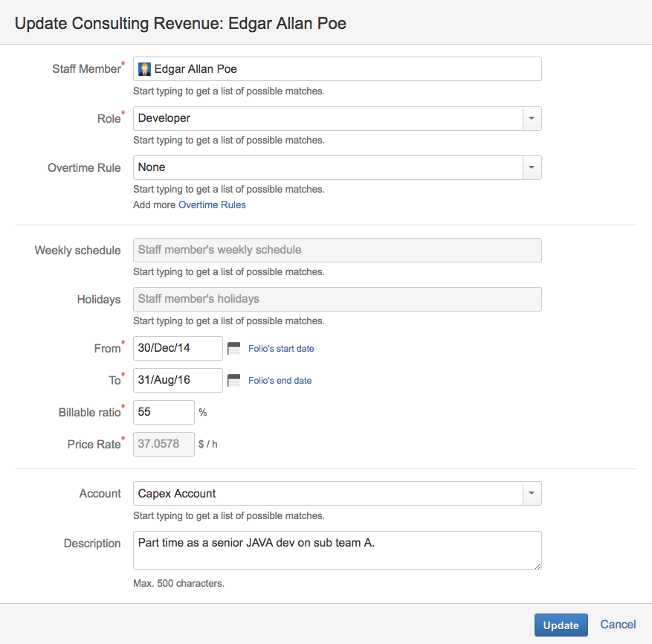Click the Price Rate field
Image resolution: width=652 pixels, height=644 pixels.
(x=164, y=444)
